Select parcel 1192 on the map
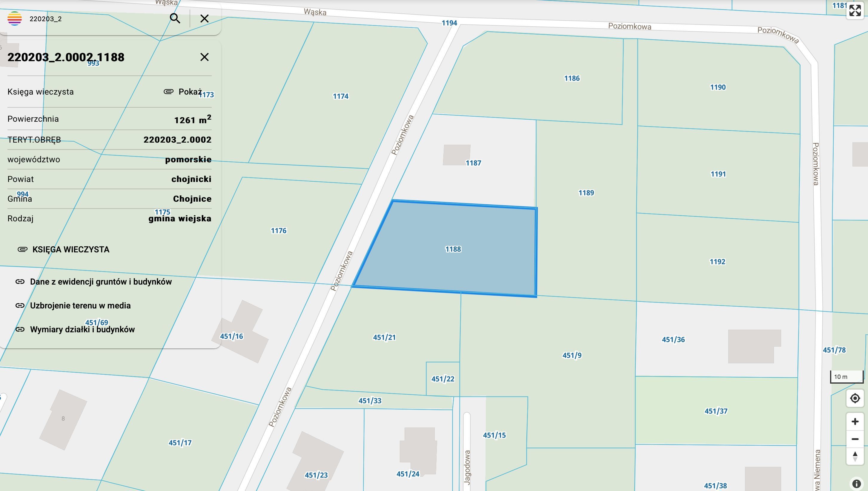The image size is (868, 491). point(718,262)
